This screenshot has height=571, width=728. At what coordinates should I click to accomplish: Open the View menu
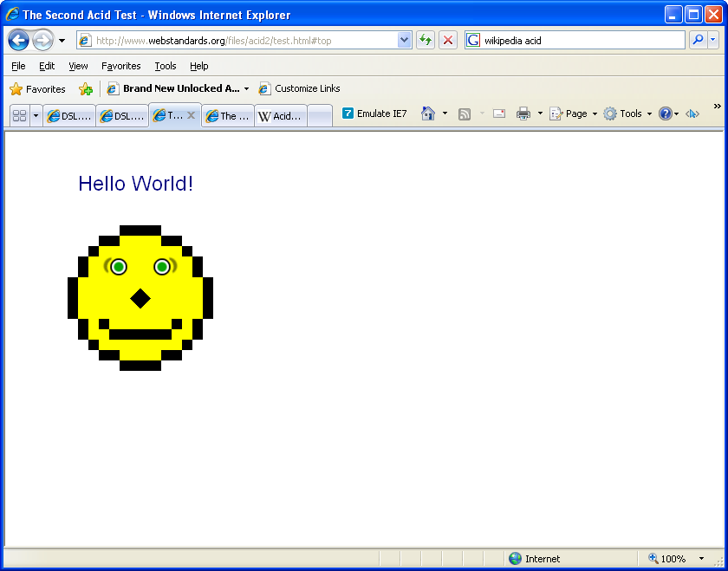[78, 66]
